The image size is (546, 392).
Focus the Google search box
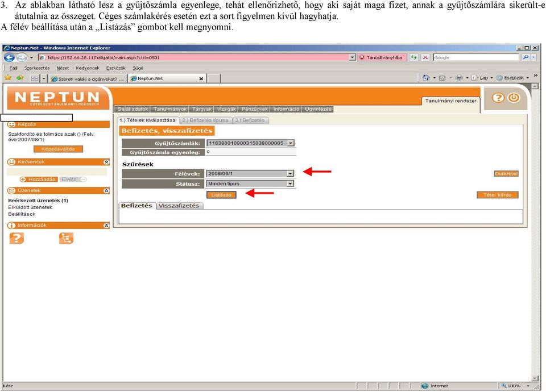476,57
